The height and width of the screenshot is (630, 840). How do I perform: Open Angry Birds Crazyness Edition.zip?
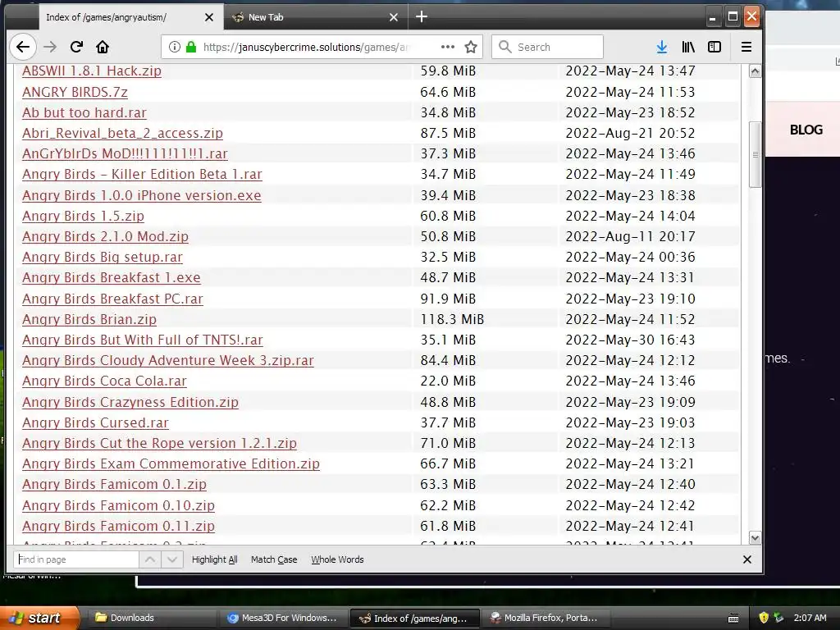coord(130,402)
